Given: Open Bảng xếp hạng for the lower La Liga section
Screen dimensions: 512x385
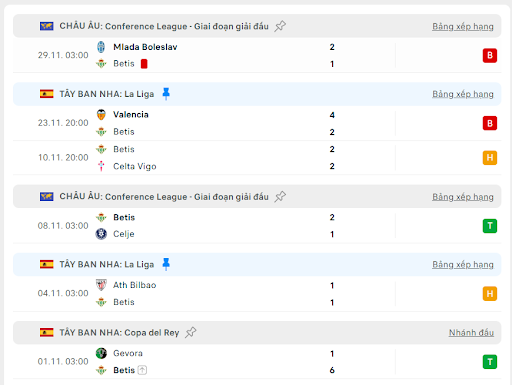Looking at the screenshot, I should tap(463, 264).
